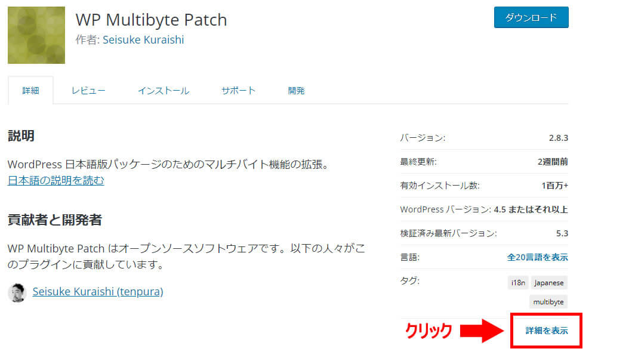Click the Seisuke Kuraishi (tenpura) contributor link
Viewport: 632px width, 364px height.
[x=98, y=292]
